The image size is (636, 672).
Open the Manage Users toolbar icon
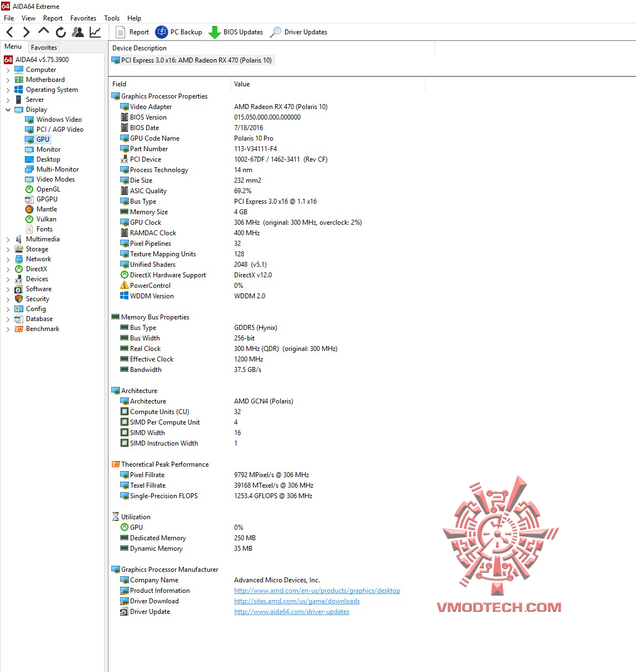click(x=78, y=32)
